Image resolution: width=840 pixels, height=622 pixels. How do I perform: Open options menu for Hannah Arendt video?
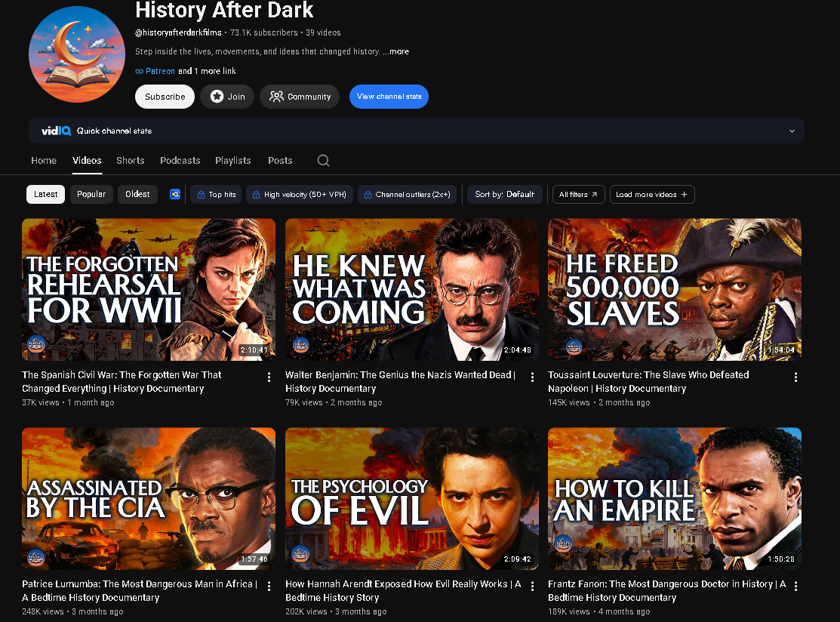pyautogui.click(x=532, y=586)
